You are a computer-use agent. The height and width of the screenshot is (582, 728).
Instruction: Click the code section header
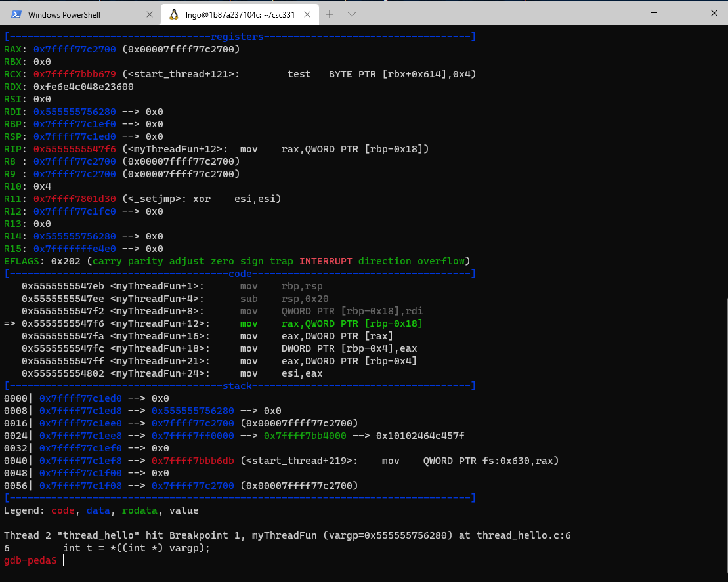coord(240,274)
